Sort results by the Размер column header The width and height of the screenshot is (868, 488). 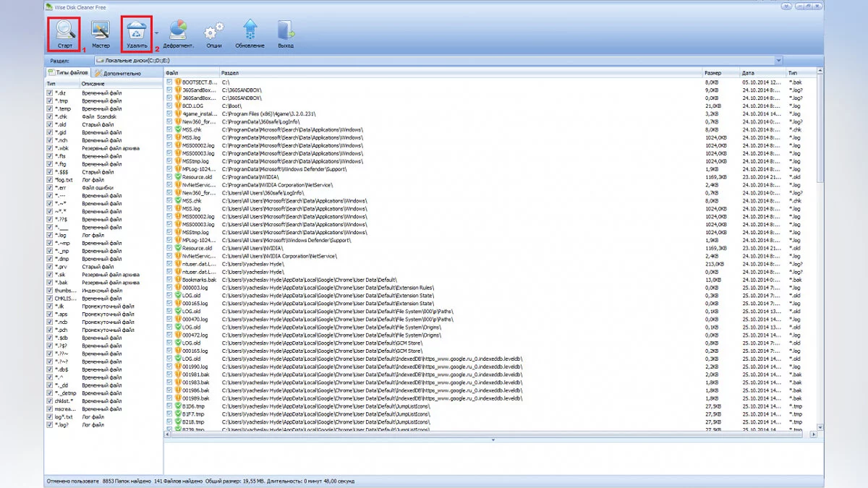point(720,73)
